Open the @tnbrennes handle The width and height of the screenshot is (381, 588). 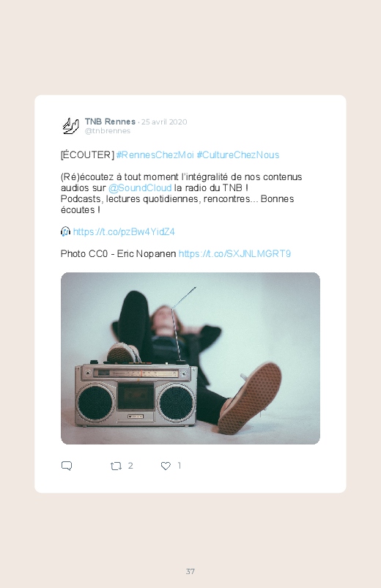click(x=108, y=131)
